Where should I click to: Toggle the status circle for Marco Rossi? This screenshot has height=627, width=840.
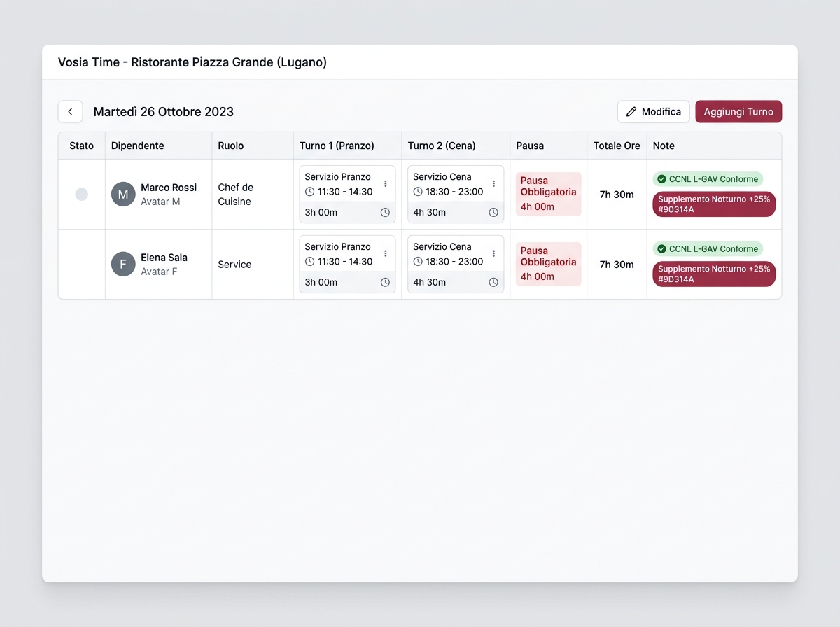[82, 195]
